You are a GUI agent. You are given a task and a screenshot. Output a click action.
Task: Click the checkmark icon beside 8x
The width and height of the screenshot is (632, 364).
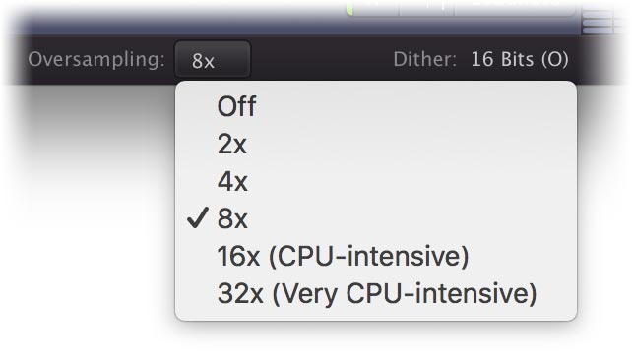tap(198, 217)
